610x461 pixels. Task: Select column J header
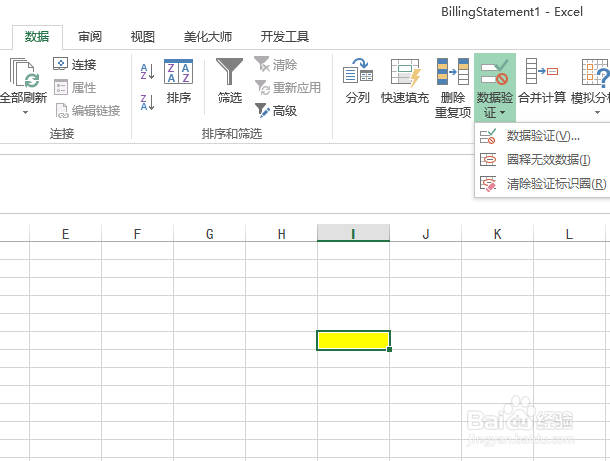[426, 234]
